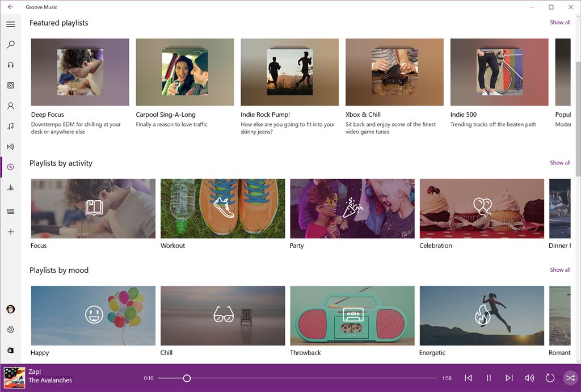581x392 pixels.
Task: Skip to previous track
Action: click(x=468, y=378)
